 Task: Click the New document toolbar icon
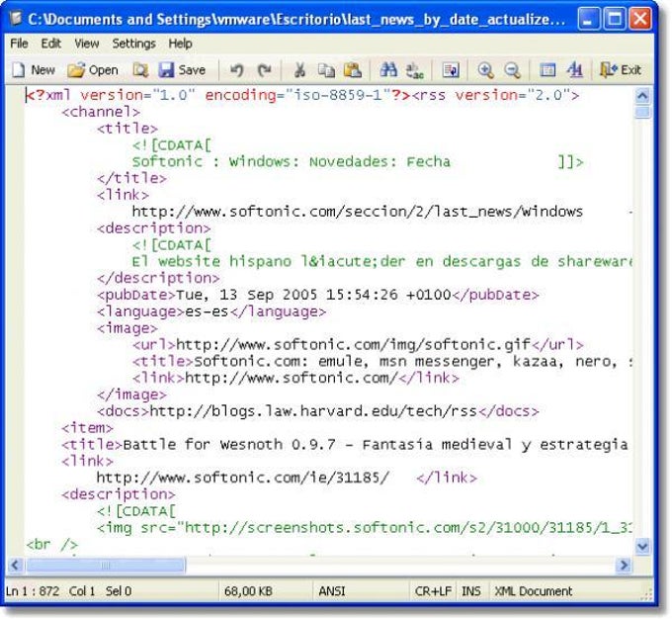pyautogui.click(x=19, y=69)
